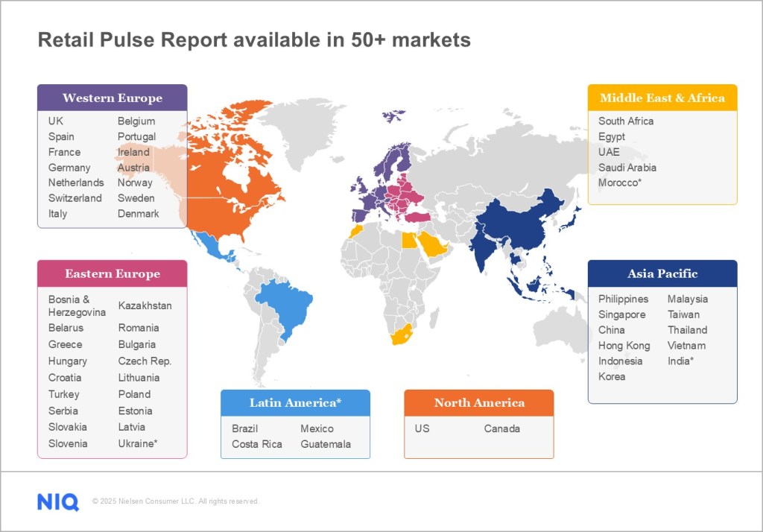Click Greece entry
The image size is (763, 532).
pos(66,344)
